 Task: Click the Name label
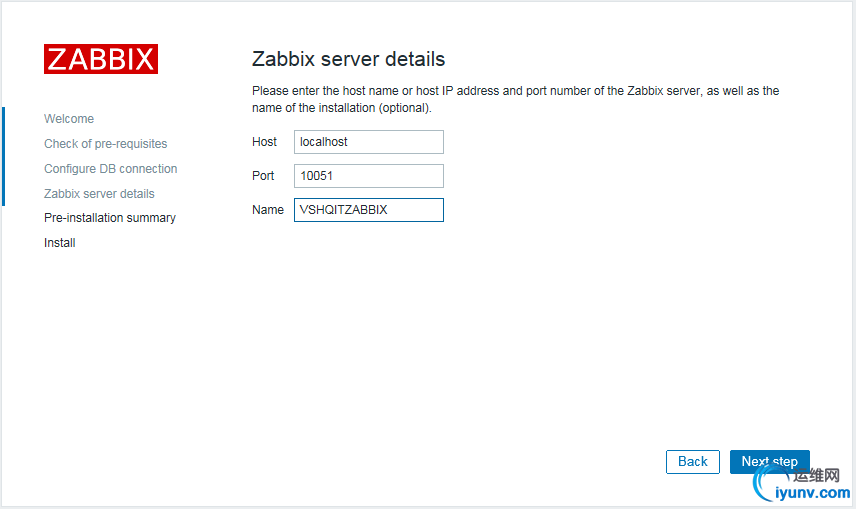coord(267,210)
